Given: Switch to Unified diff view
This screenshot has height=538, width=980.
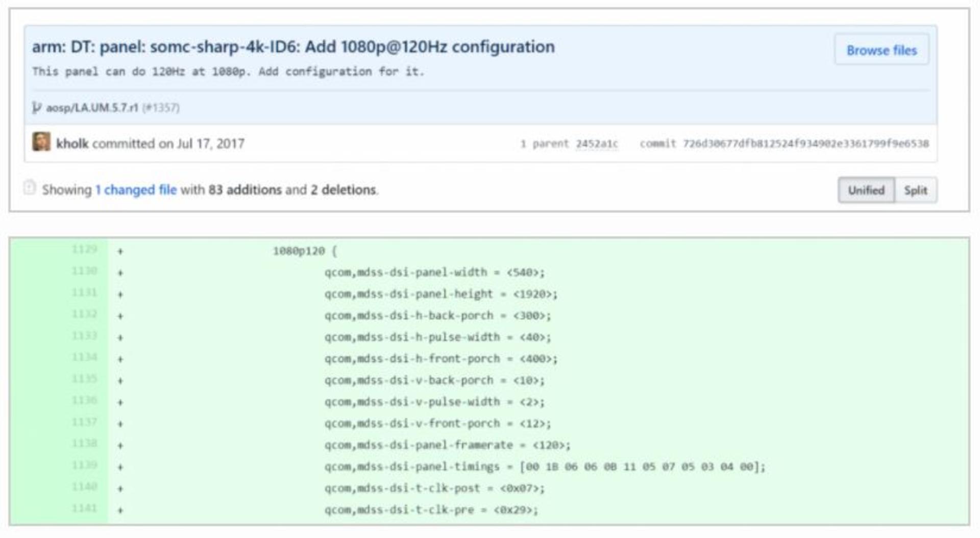Looking at the screenshot, I should coord(866,190).
